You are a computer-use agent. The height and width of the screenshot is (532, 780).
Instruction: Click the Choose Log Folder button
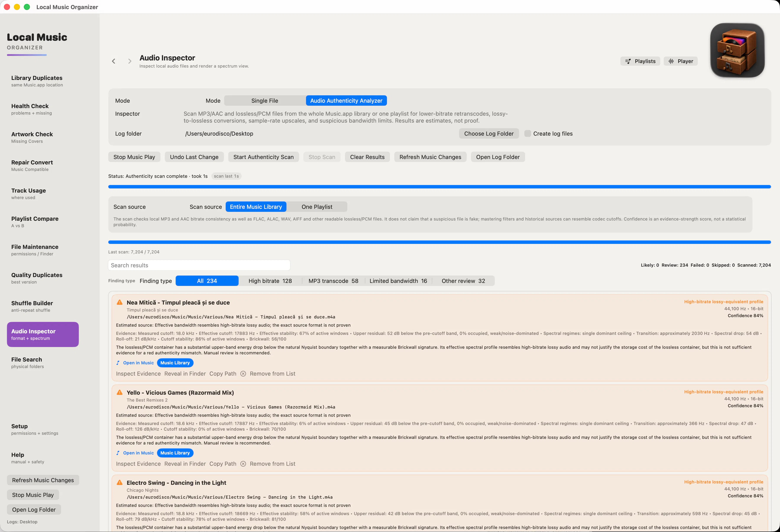coord(489,134)
